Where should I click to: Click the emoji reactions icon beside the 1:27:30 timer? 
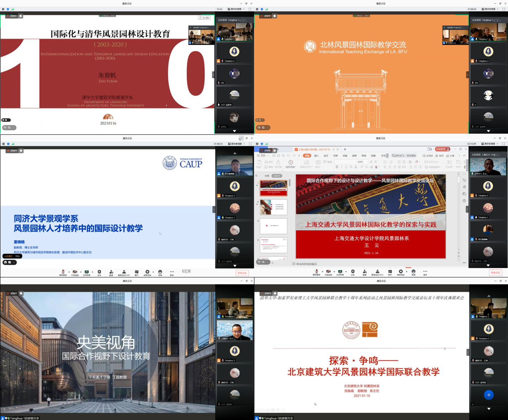tap(160, 272)
